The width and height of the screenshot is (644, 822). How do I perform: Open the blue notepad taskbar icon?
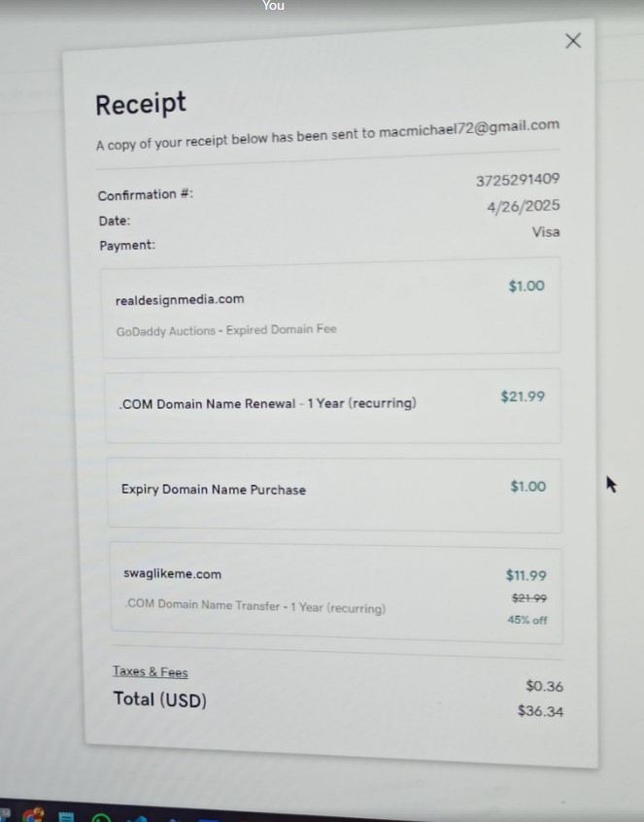click(x=66, y=817)
